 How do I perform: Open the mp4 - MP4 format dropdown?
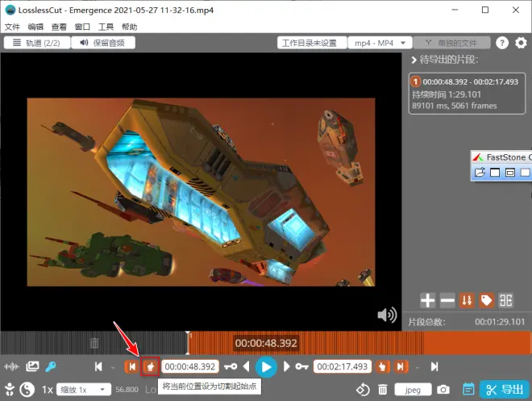click(x=380, y=43)
